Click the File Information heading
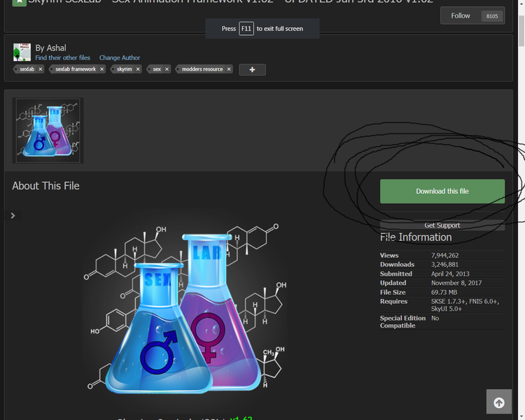 pos(416,237)
